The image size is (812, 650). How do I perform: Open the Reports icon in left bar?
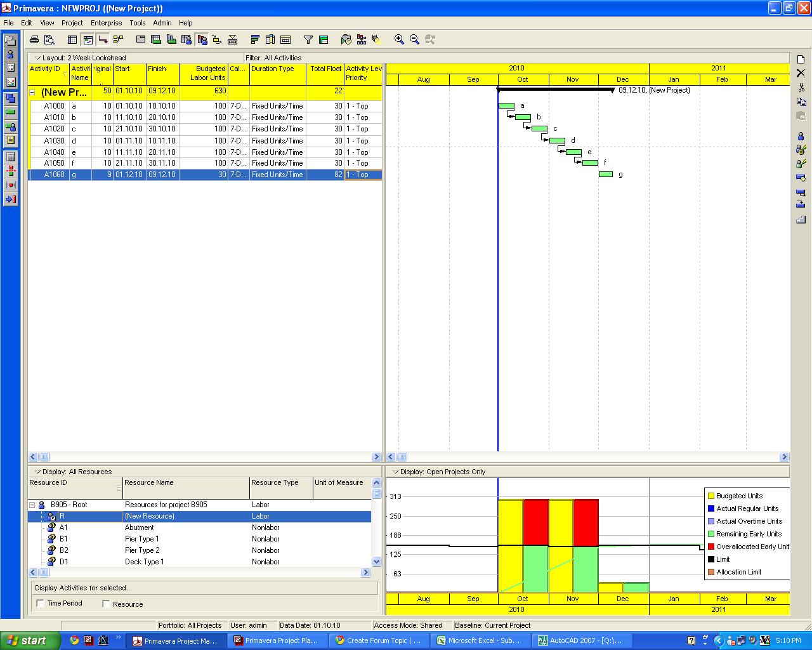(x=10, y=68)
